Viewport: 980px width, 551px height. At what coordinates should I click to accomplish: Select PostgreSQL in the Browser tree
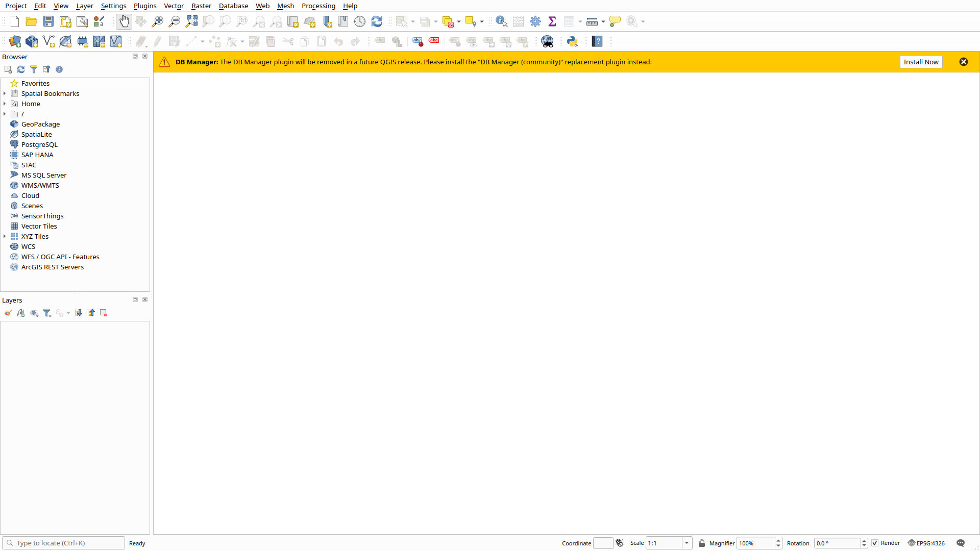[39, 144]
